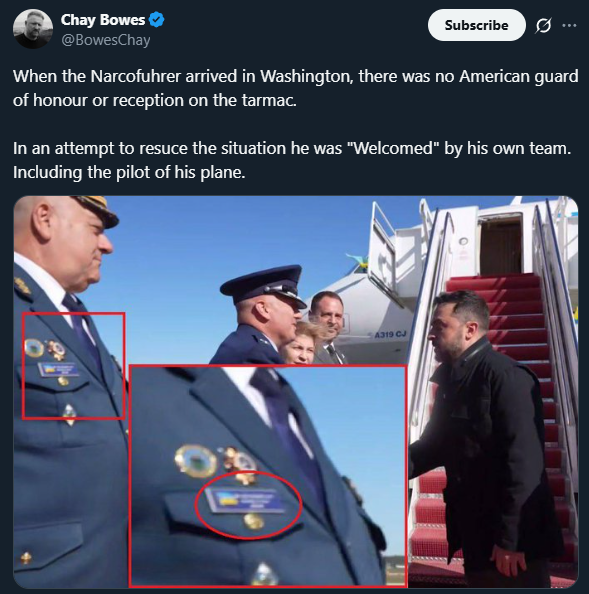Open the Chay Bowes display name link
The image size is (589, 594).
103,20
